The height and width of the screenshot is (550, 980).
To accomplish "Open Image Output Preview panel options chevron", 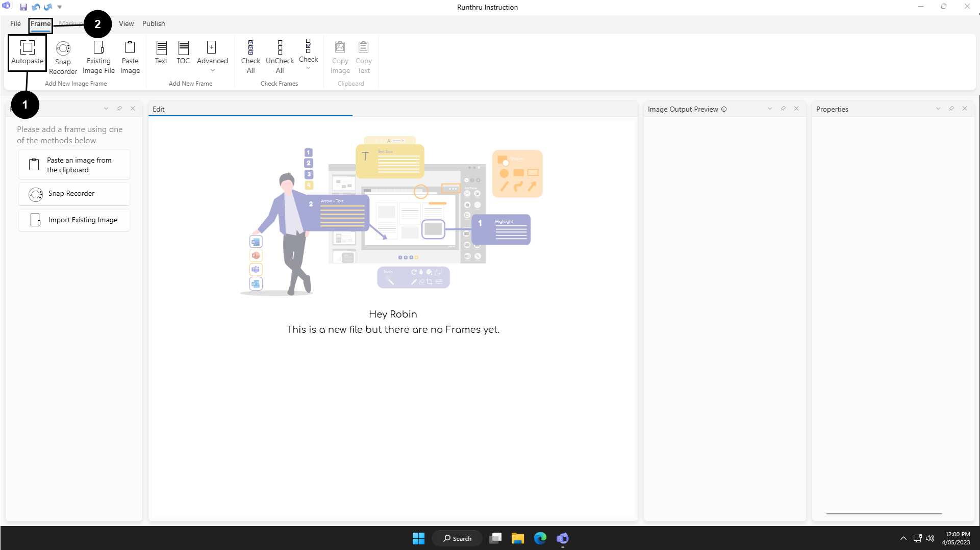I will (x=770, y=109).
